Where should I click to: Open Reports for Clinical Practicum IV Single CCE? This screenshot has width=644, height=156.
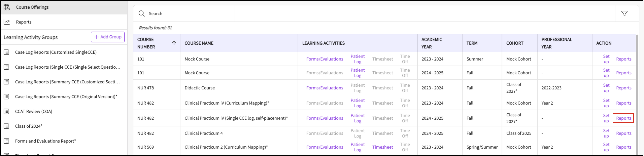pos(623,118)
